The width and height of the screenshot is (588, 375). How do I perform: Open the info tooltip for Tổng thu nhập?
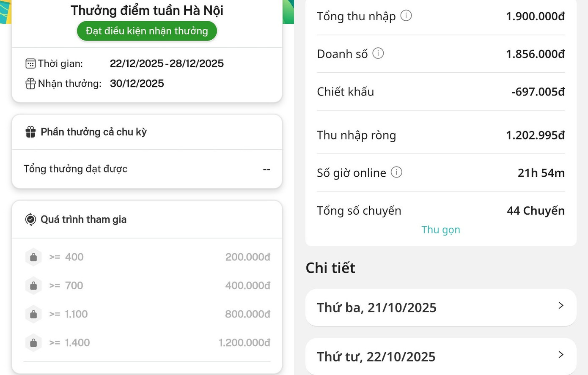tap(406, 16)
